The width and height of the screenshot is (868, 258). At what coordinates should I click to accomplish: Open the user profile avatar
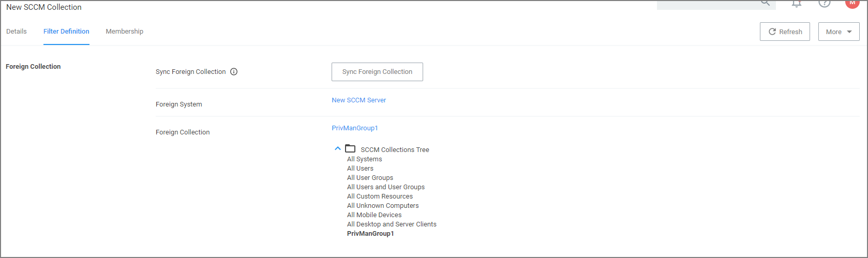852,3
